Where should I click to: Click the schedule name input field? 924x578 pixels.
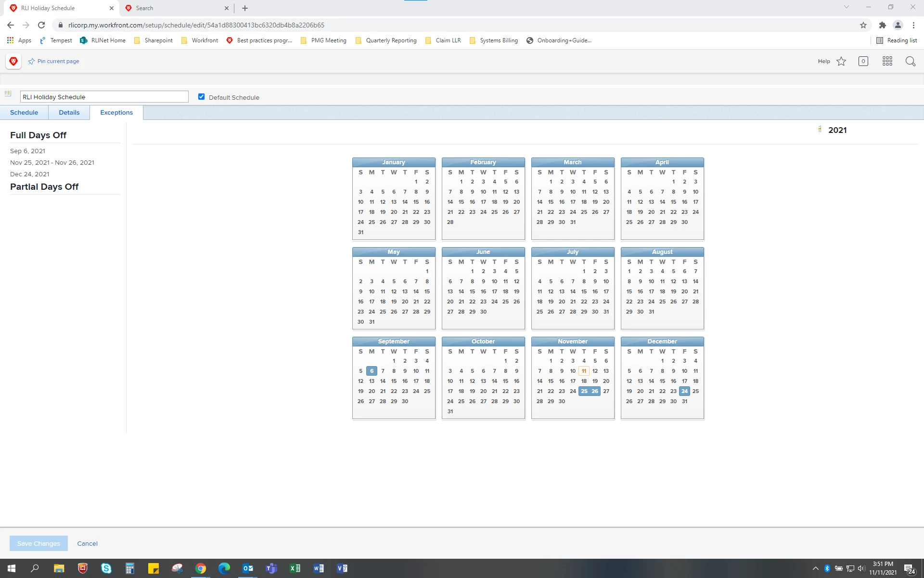104,97
